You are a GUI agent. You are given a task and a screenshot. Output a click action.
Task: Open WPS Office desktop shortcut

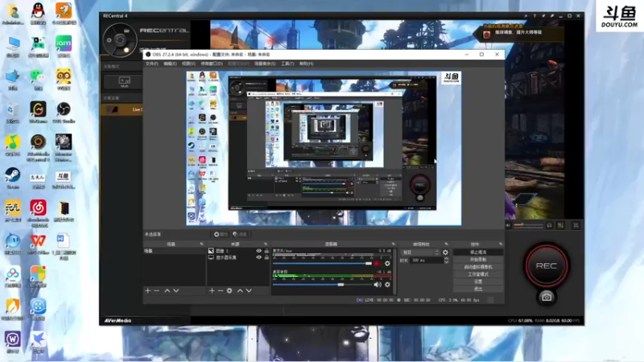(x=38, y=244)
